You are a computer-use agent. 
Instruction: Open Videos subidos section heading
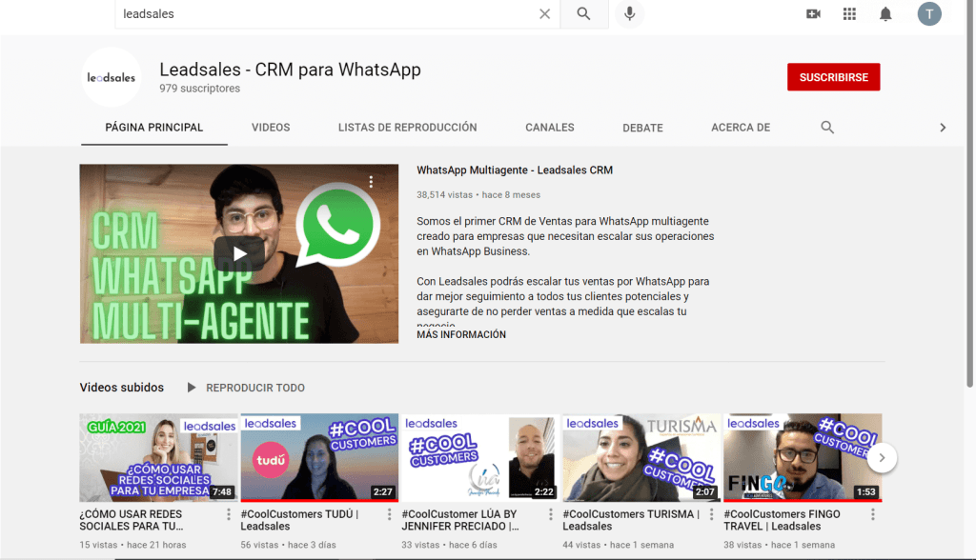tap(121, 387)
